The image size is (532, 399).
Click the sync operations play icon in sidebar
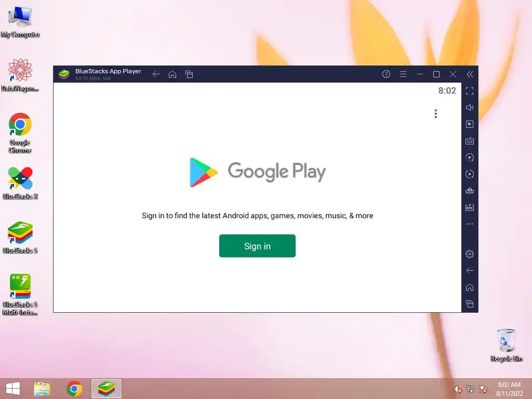pyautogui.click(x=470, y=157)
